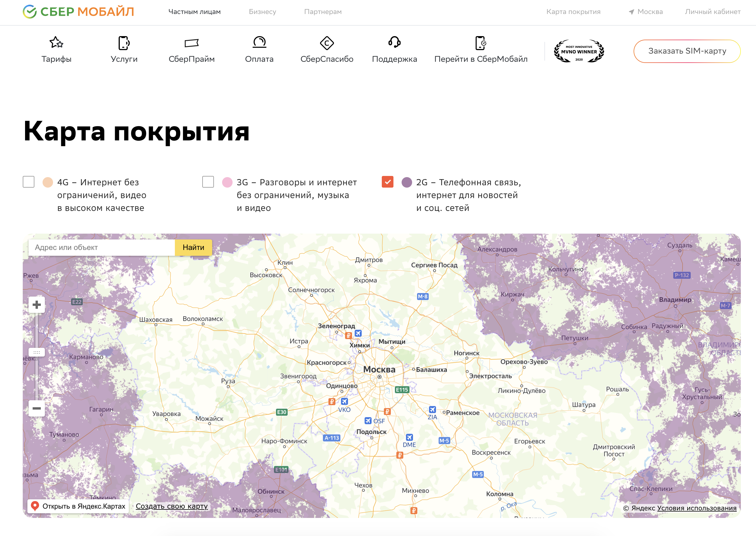Open Перейти в СберМобайл phone icon

point(481,43)
